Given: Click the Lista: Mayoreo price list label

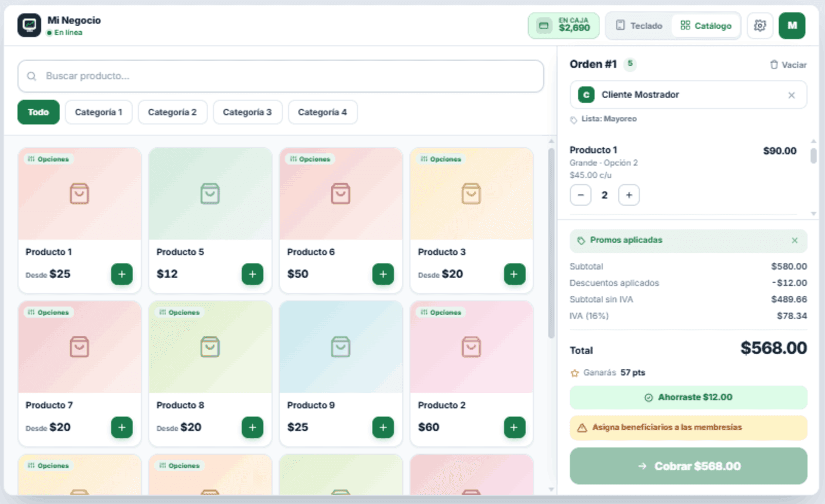Looking at the screenshot, I should [x=603, y=119].
